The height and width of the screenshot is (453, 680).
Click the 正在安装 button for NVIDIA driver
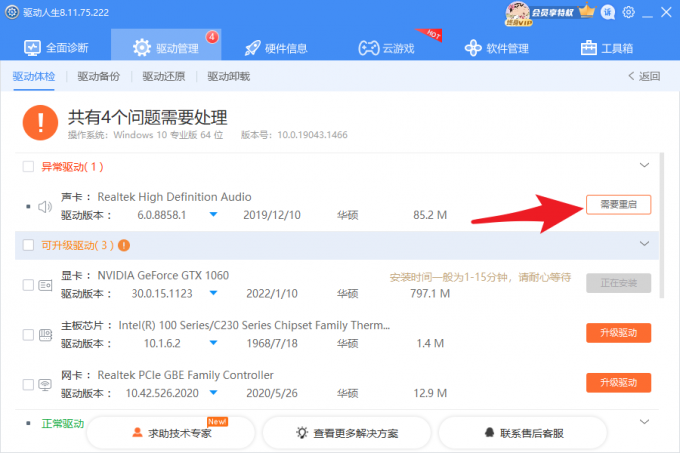click(x=618, y=283)
